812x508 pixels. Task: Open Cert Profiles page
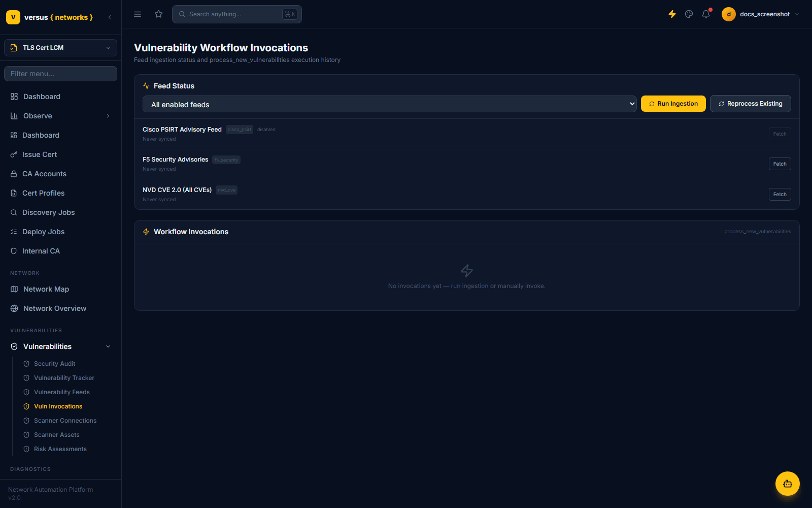tap(60, 193)
